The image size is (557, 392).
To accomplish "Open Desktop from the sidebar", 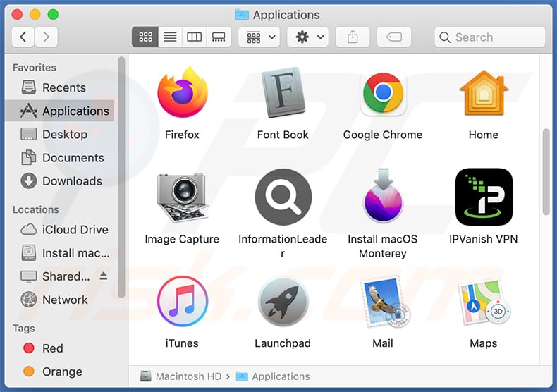I will [61, 134].
